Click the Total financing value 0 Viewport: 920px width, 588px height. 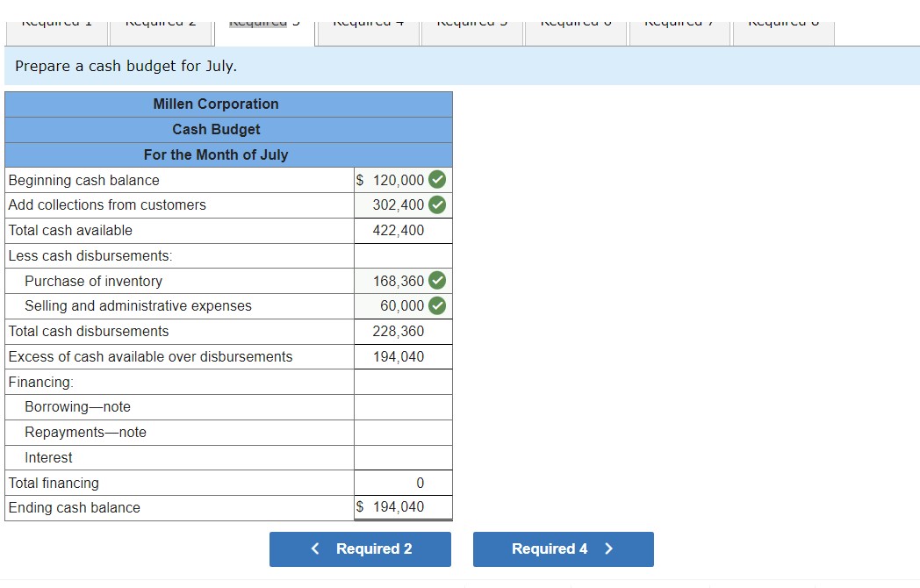[420, 483]
